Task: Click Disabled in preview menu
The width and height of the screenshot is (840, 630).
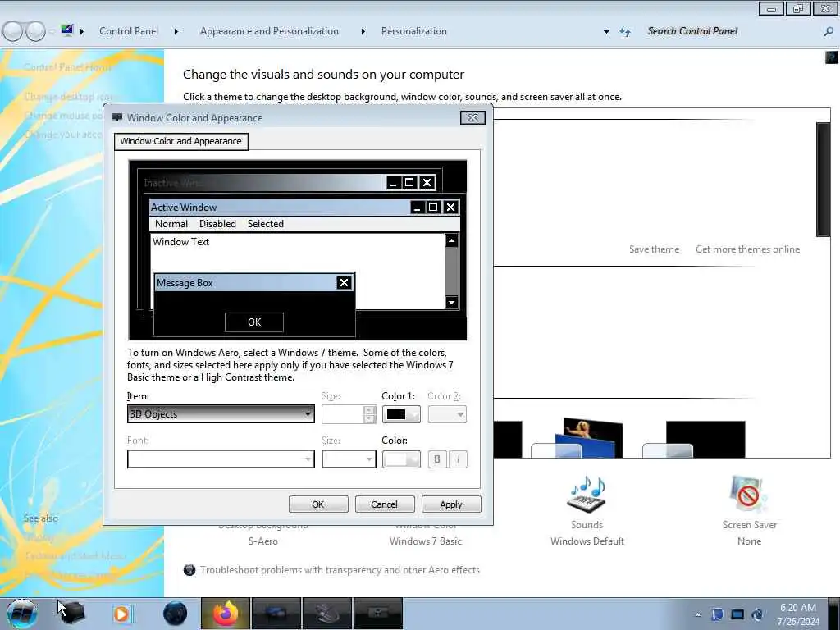Action: point(217,224)
